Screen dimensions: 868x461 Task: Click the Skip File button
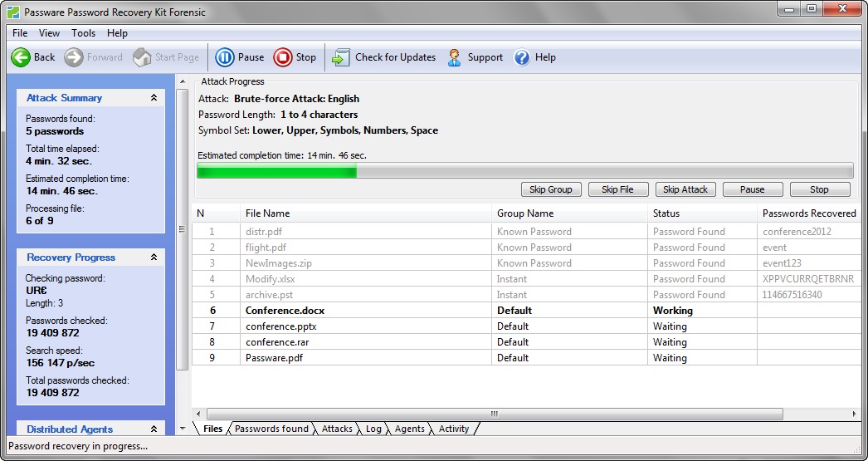click(617, 189)
